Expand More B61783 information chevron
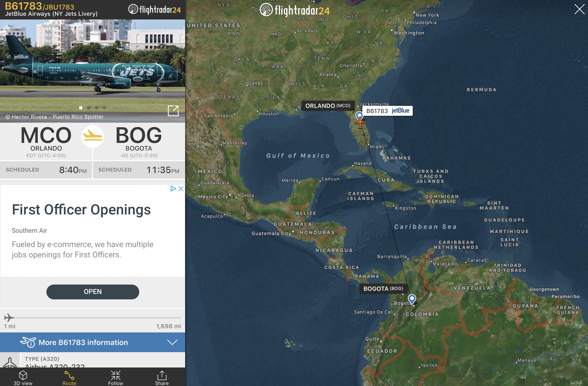This screenshot has width=588, height=386. point(172,342)
